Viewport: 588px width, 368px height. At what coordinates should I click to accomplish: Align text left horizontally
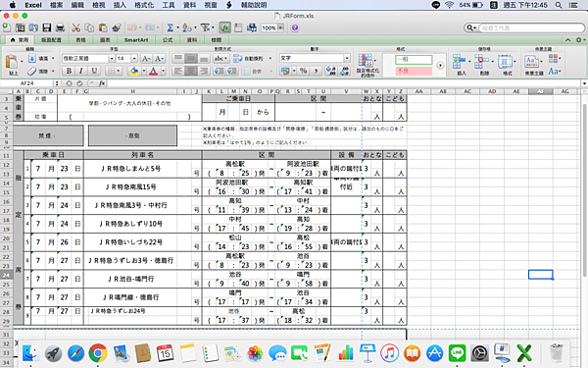(x=178, y=71)
